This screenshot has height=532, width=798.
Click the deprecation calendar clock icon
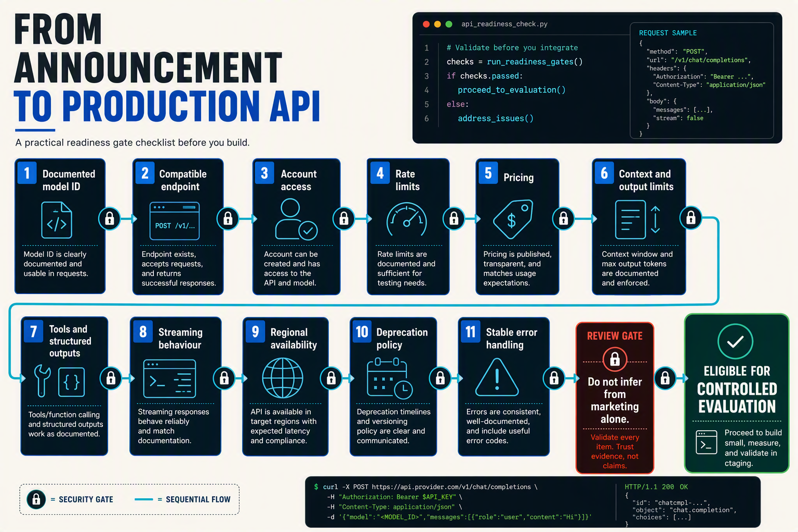coord(390,378)
